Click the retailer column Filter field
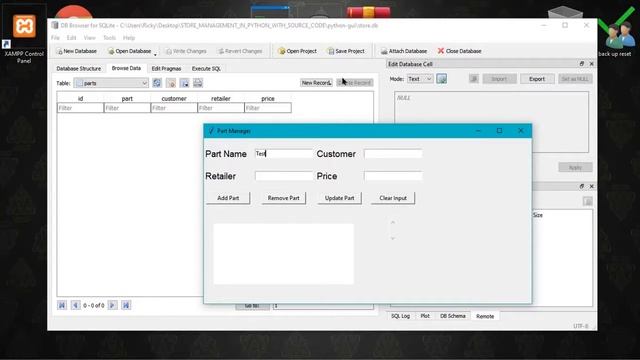The width and height of the screenshot is (640, 360). (221, 108)
